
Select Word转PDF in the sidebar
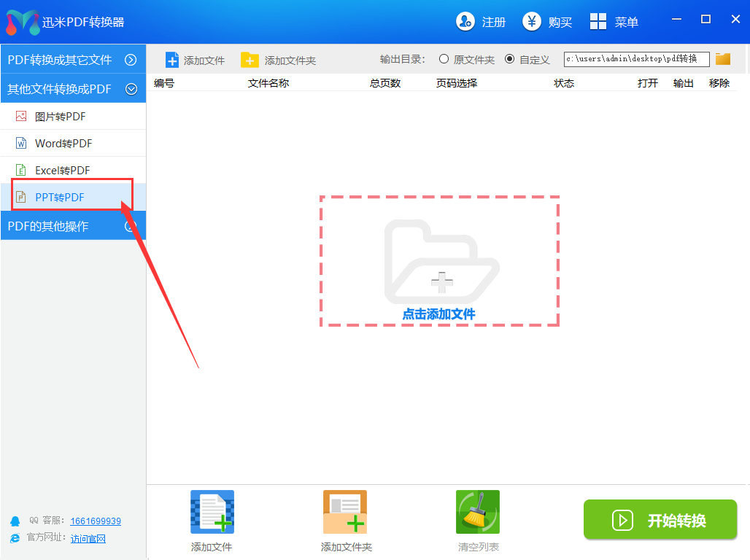click(63, 144)
